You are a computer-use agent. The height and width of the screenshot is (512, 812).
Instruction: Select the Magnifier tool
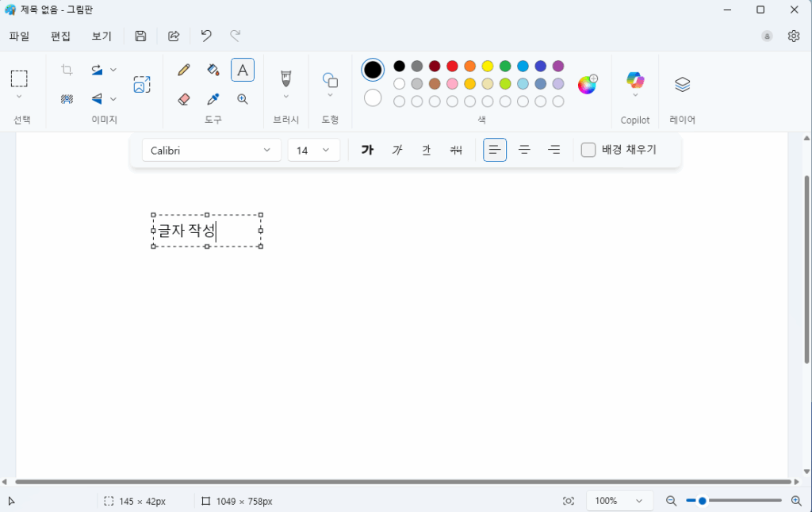pyautogui.click(x=243, y=99)
